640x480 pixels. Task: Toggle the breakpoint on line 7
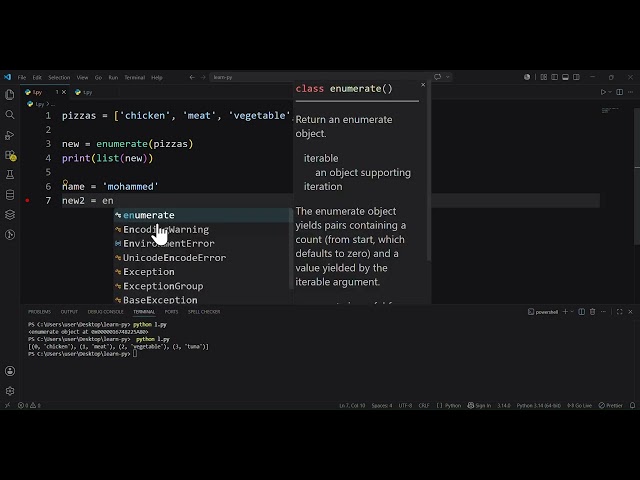point(27,200)
